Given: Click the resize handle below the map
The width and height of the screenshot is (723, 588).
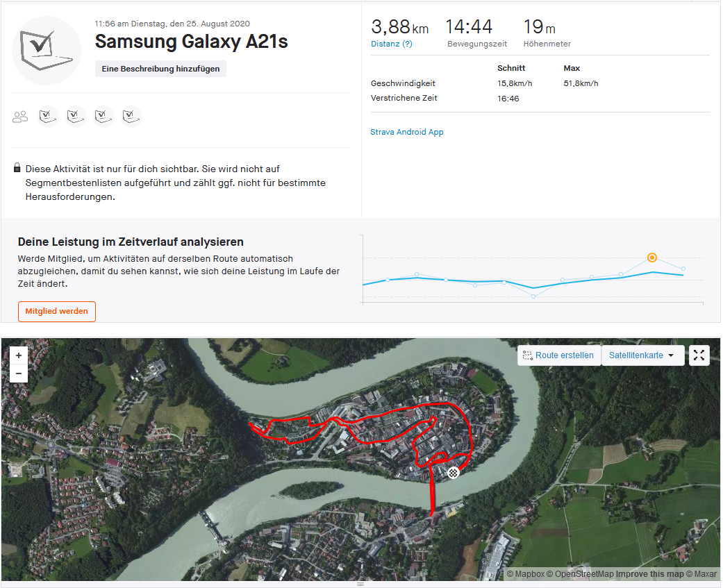Looking at the screenshot, I should tap(360, 585).
